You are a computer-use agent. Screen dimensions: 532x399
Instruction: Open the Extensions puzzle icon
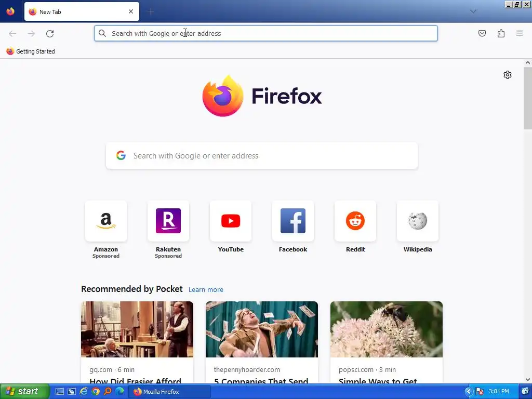[501, 33]
